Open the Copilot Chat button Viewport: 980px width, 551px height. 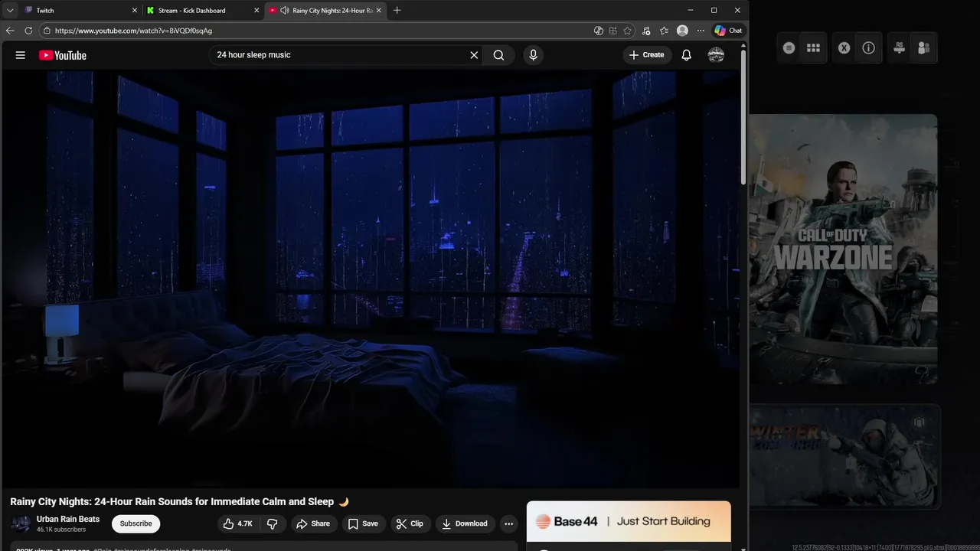click(x=728, y=31)
